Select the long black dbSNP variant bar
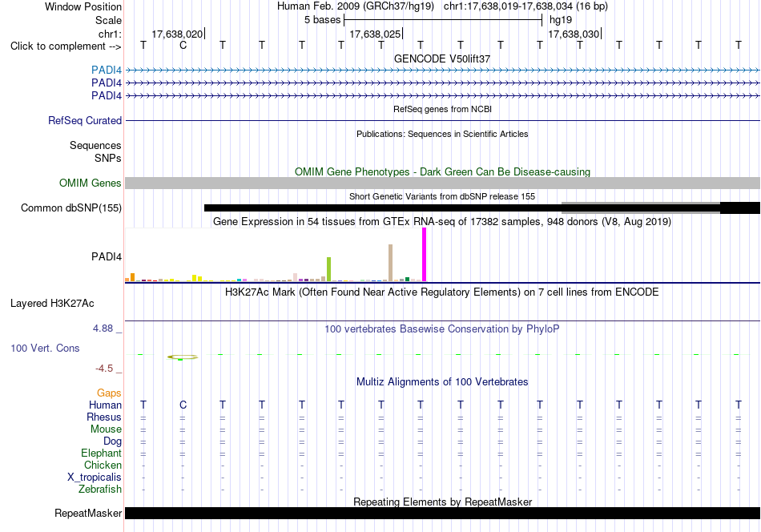This screenshot has height=532, width=761. coord(382,208)
